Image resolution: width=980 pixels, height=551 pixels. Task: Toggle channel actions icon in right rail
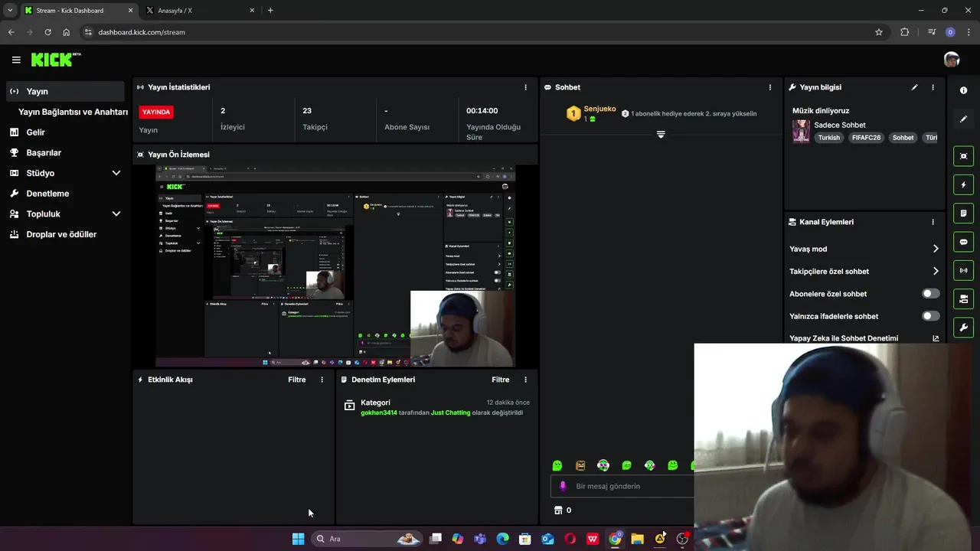click(963, 299)
